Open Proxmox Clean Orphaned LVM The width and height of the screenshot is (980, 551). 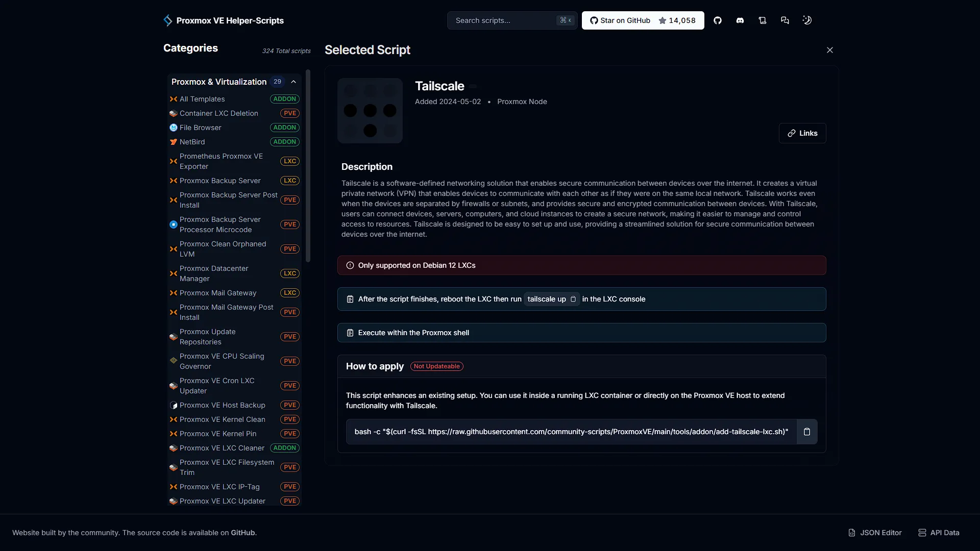pos(234,249)
